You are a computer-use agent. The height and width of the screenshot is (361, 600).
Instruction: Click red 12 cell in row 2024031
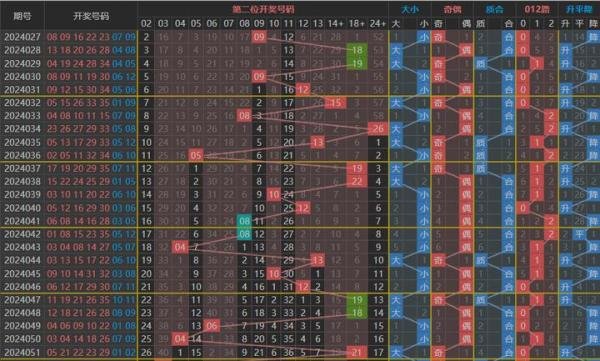point(303,90)
